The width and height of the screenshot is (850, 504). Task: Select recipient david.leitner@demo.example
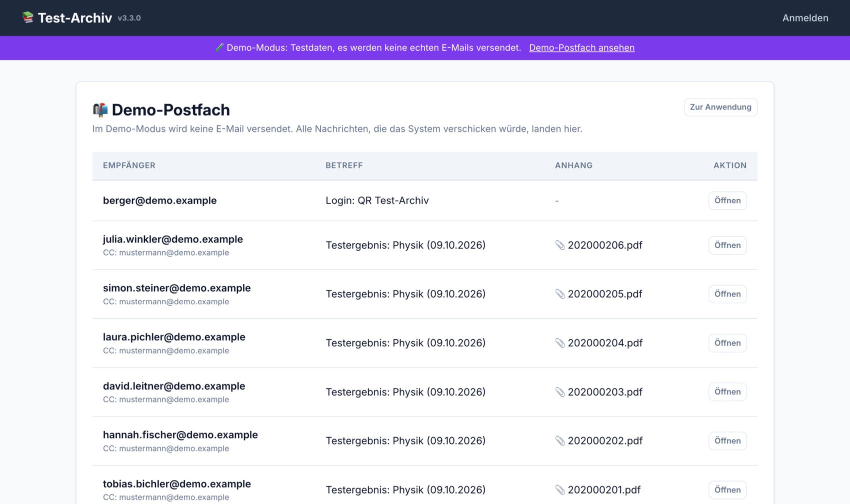point(174,386)
